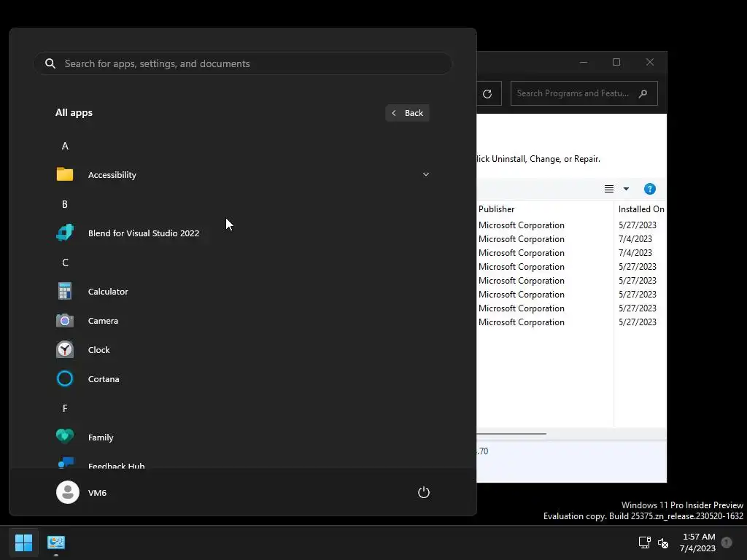Open Programs and Features help icon
The image size is (747, 560).
tap(650, 189)
